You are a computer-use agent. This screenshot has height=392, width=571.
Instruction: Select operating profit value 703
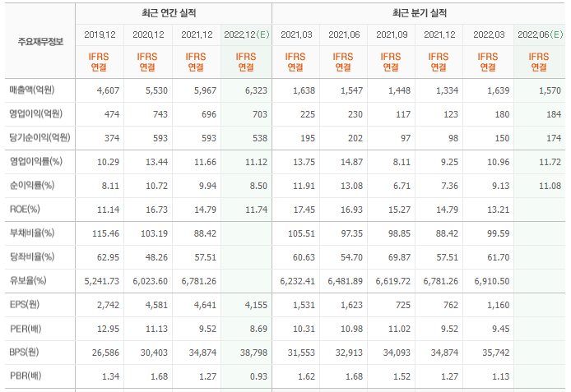pos(260,114)
